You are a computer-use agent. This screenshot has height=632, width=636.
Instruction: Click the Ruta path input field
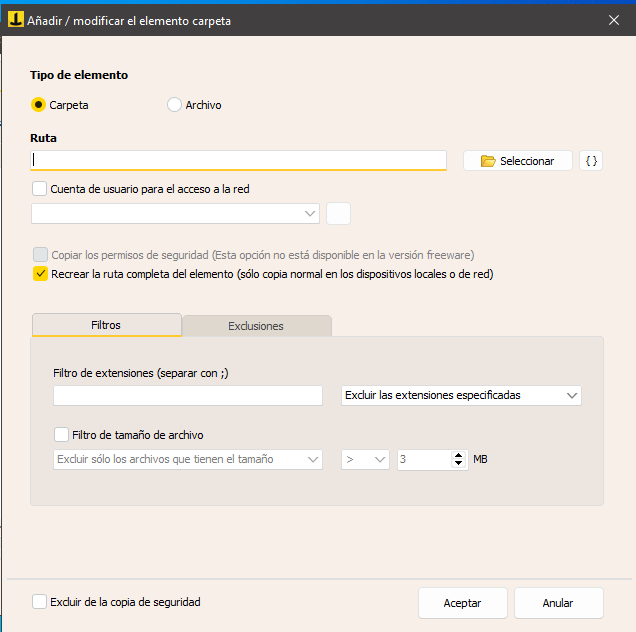coord(238,160)
